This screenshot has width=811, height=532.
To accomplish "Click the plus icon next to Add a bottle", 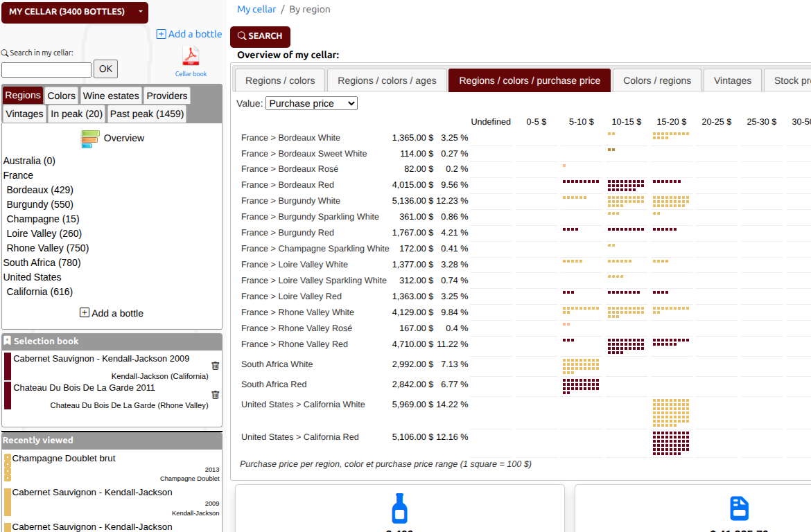I will pos(160,34).
